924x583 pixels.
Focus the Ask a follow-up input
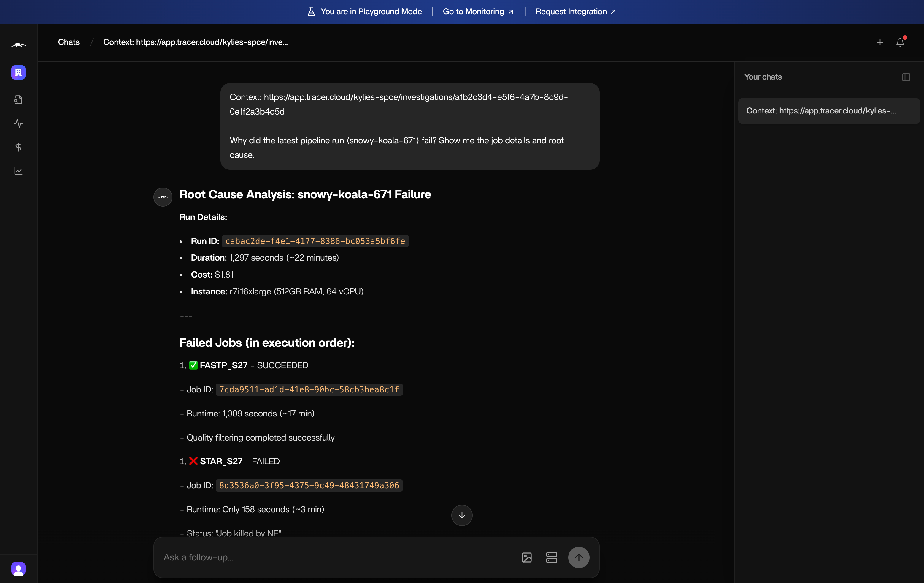point(334,557)
